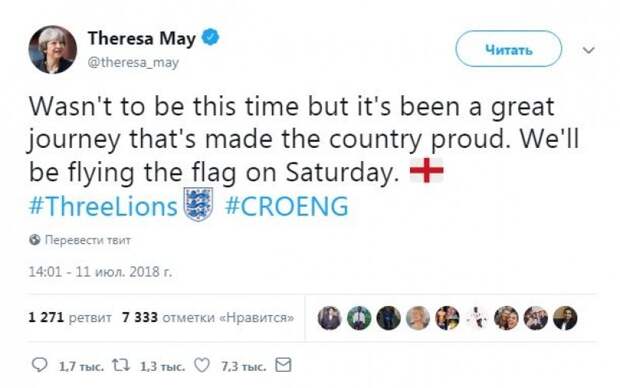Viewport: 620px width, 388px height.
Task: Open the tweet options chevron dropdown
Action: [589, 50]
